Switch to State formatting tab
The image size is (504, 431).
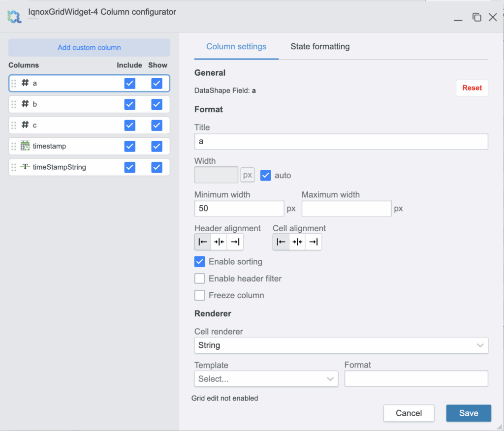pyautogui.click(x=320, y=47)
